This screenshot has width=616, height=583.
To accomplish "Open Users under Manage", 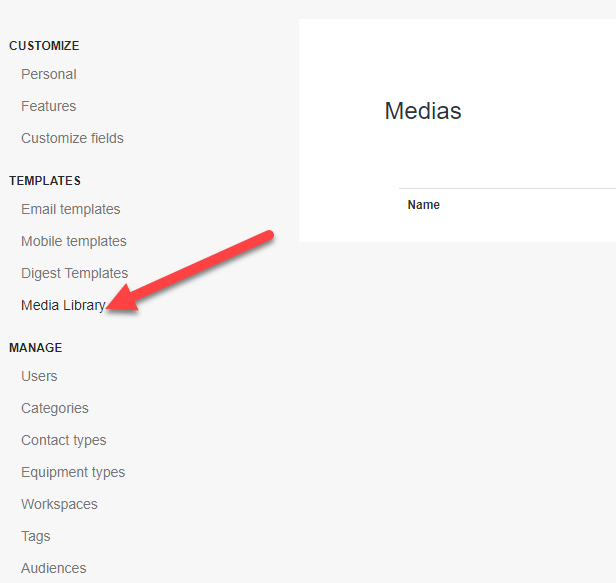I will point(39,376).
